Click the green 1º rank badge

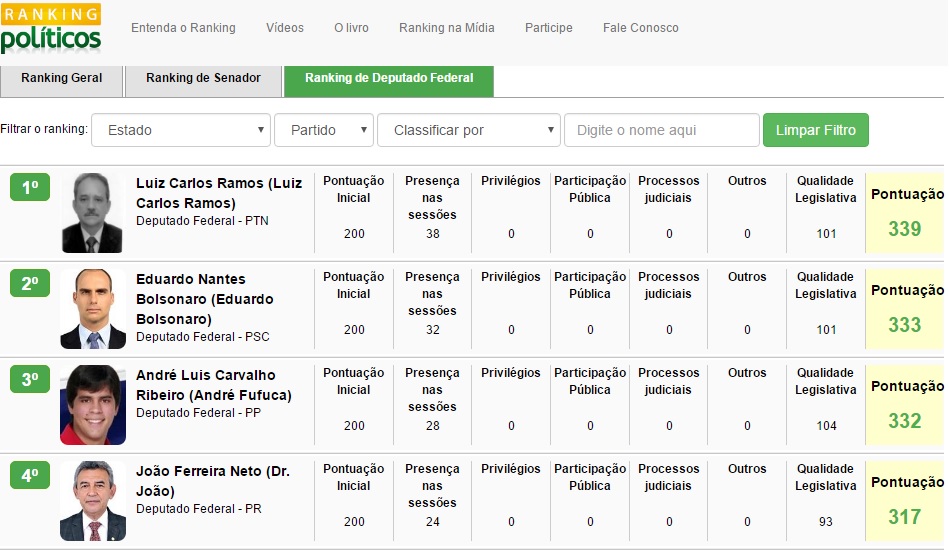30,187
